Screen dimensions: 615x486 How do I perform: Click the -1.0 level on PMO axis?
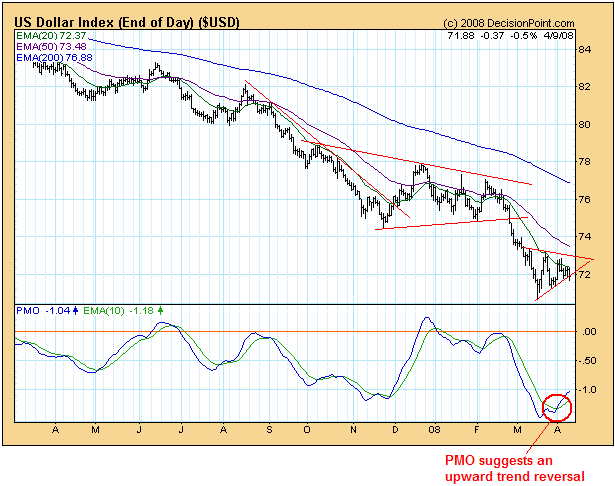click(590, 389)
